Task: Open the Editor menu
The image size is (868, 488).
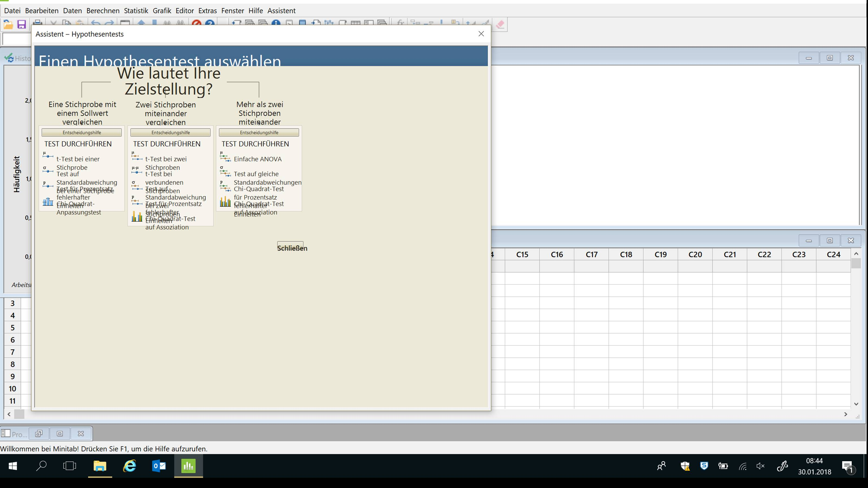Action: coord(185,10)
